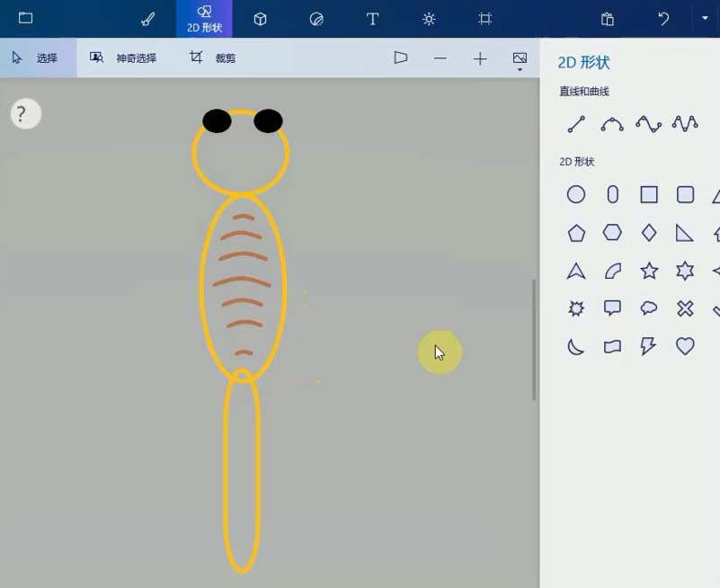This screenshot has width=720, height=588.
Task: Pick the diamond shape
Action: coord(648,233)
